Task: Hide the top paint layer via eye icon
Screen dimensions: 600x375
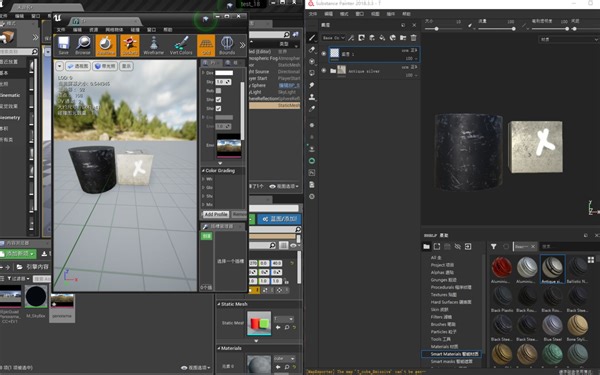Action: point(324,54)
